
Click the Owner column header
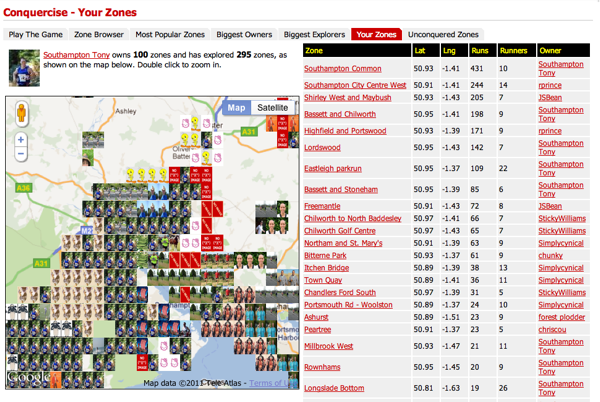[563, 50]
